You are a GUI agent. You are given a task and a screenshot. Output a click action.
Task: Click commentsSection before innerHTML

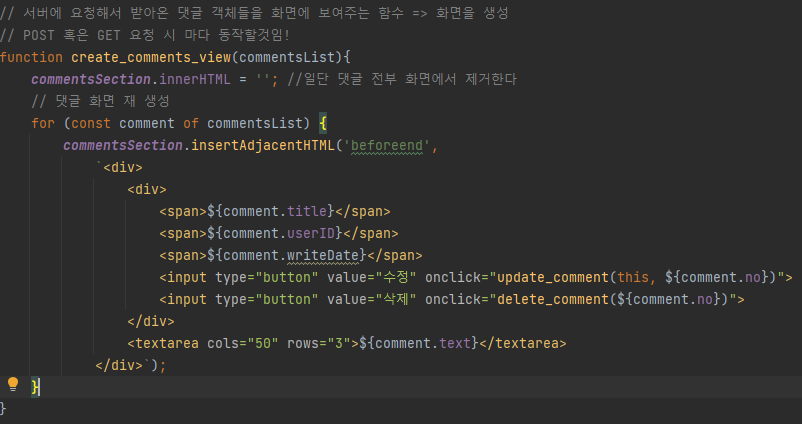91,79
